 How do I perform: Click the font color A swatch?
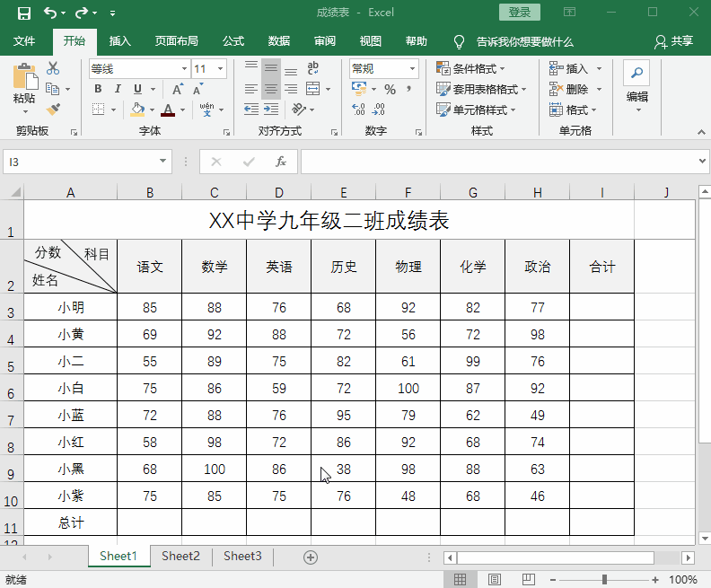168,110
